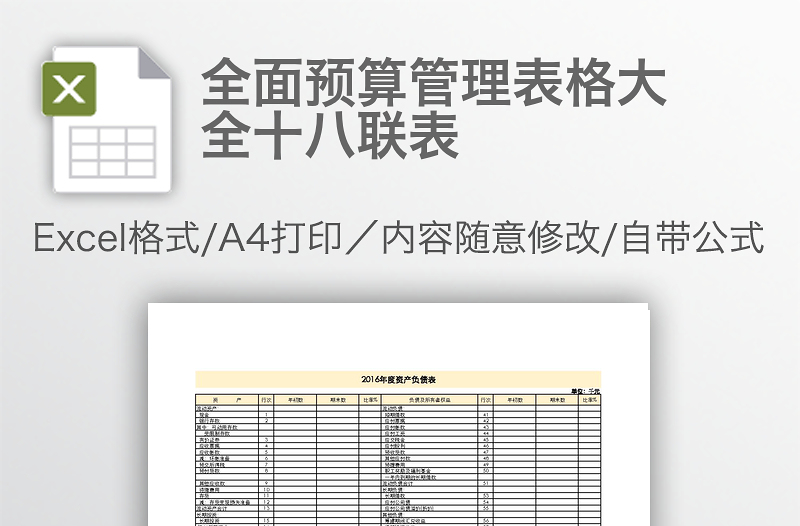Image resolution: width=800 pixels, height=526 pixels.
Task: Select the title 全面预算管理表格大全十八联表
Action: coord(433,108)
